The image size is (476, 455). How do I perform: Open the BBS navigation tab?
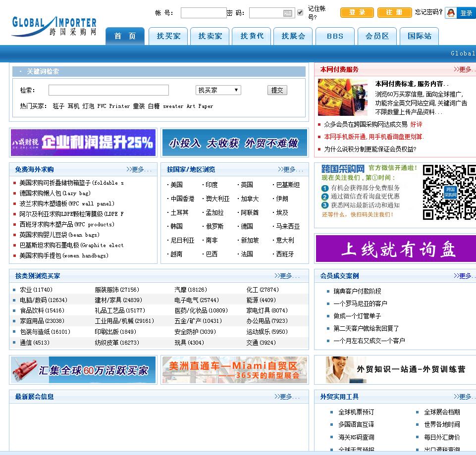point(335,36)
